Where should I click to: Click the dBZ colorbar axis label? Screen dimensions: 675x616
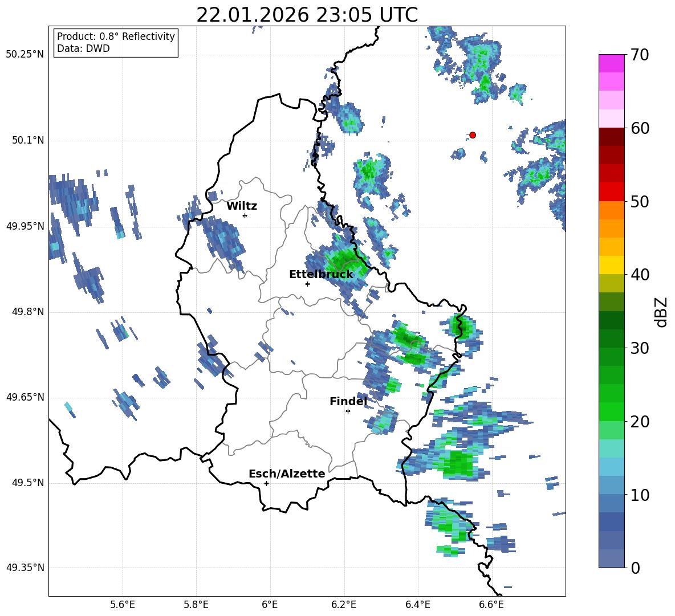(x=662, y=312)
